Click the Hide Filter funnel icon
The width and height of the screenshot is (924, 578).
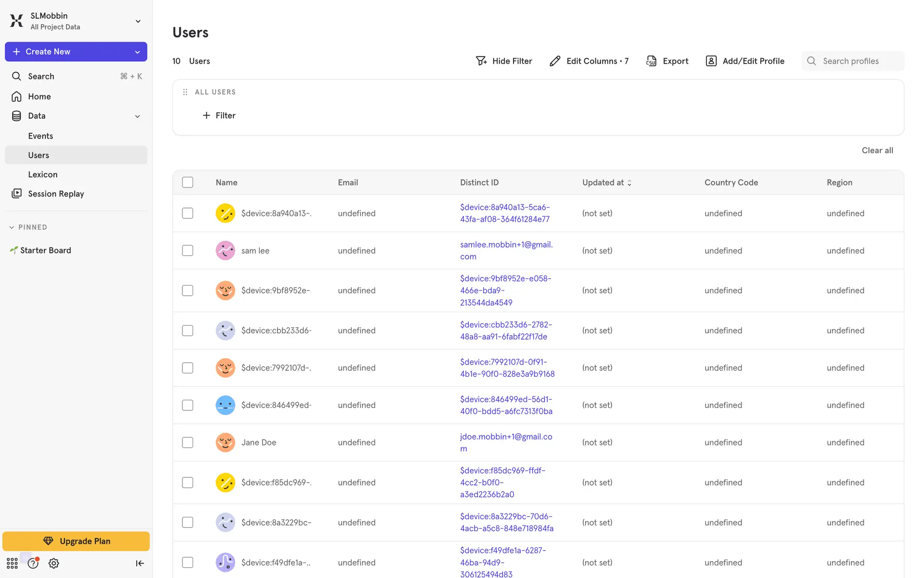481,61
